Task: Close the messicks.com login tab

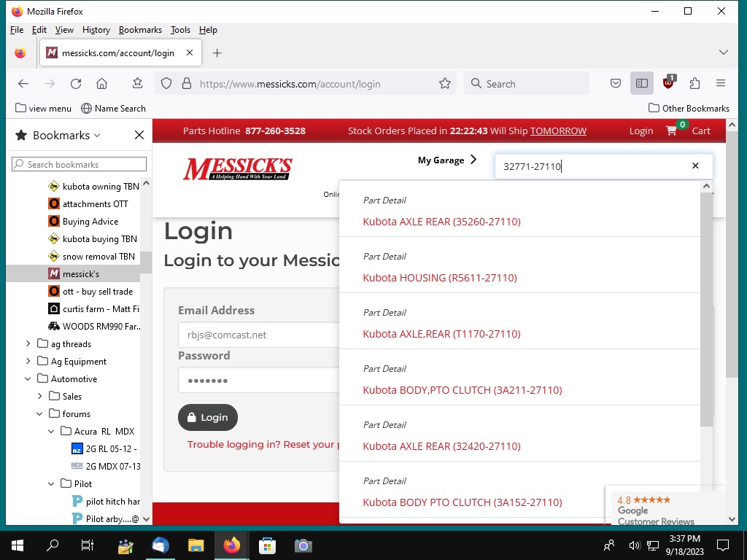Action: tap(190, 52)
